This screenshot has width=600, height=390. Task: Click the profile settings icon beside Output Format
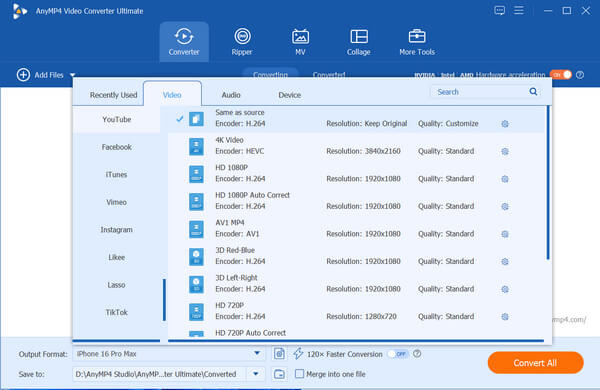tap(279, 354)
